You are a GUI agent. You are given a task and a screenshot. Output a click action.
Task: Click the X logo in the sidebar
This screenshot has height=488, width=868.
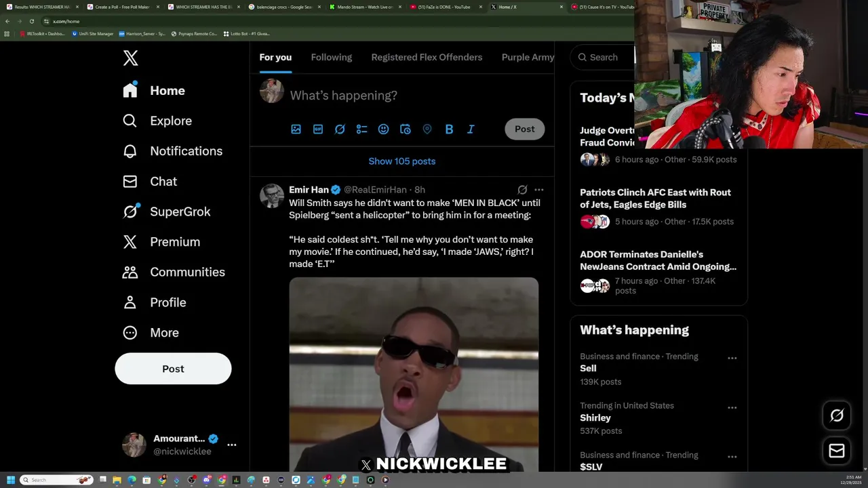coord(131,58)
